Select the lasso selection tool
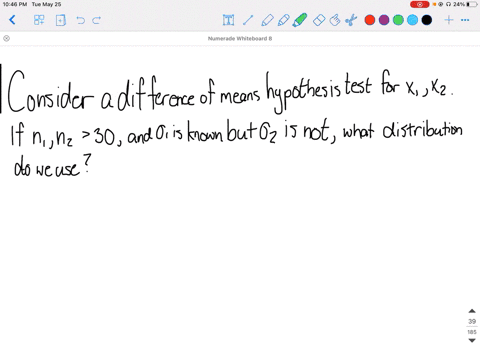This screenshot has width=480, height=360. [335, 20]
